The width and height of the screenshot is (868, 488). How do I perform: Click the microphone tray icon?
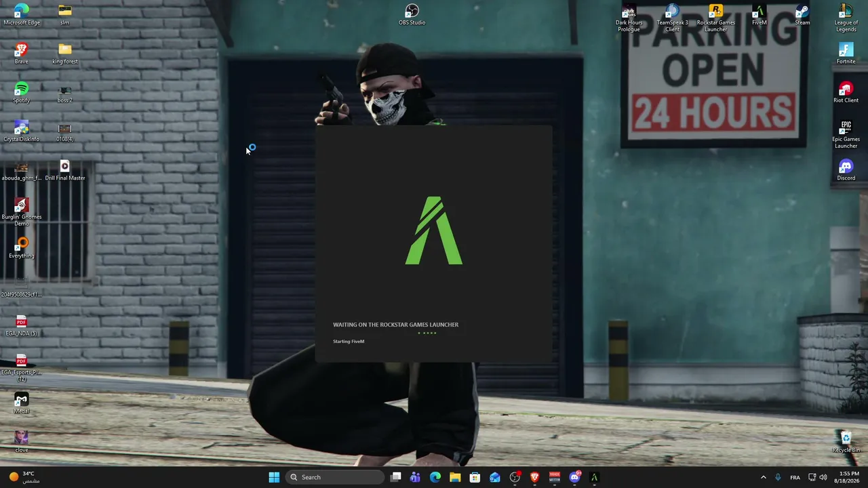coord(778,477)
